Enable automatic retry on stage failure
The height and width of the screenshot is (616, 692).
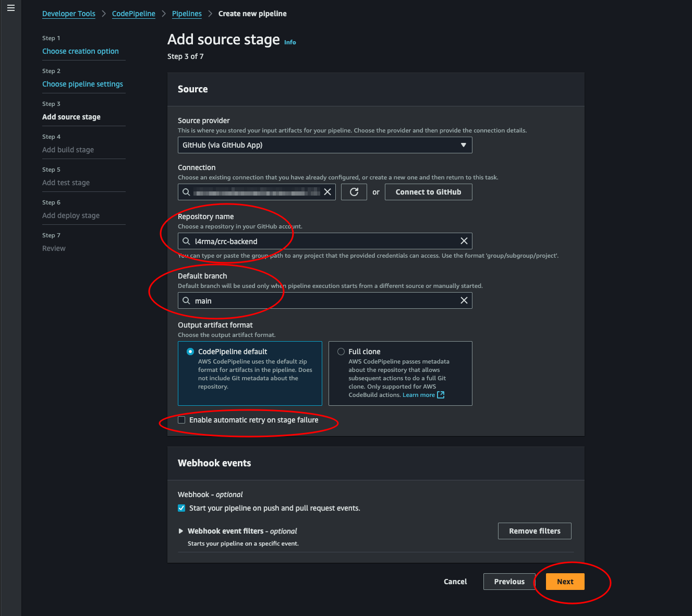coord(181,420)
